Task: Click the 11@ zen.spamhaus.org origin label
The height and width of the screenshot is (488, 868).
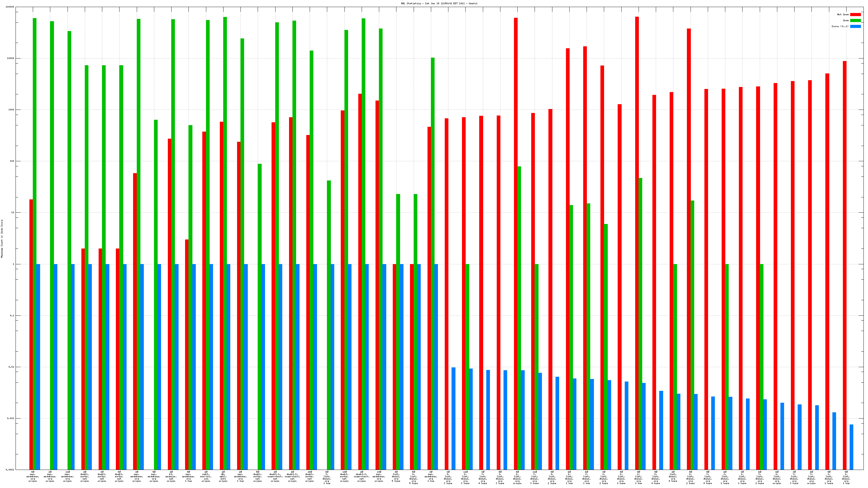Action: pyautogui.click(x=68, y=476)
